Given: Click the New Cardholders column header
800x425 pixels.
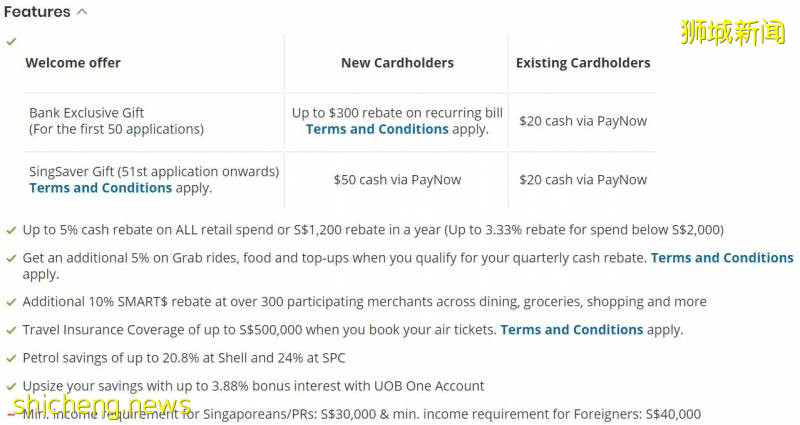Looking at the screenshot, I should click(397, 63).
